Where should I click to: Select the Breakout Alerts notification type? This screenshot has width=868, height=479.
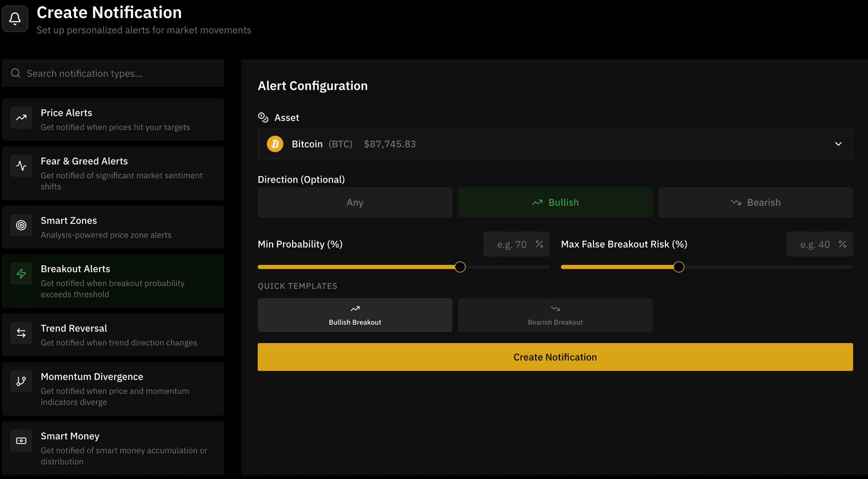[x=113, y=281]
